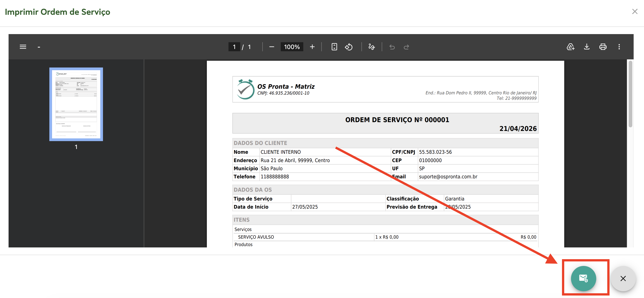Print the service order PDF
The width and height of the screenshot is (644, 298).
tap(603, 47)
